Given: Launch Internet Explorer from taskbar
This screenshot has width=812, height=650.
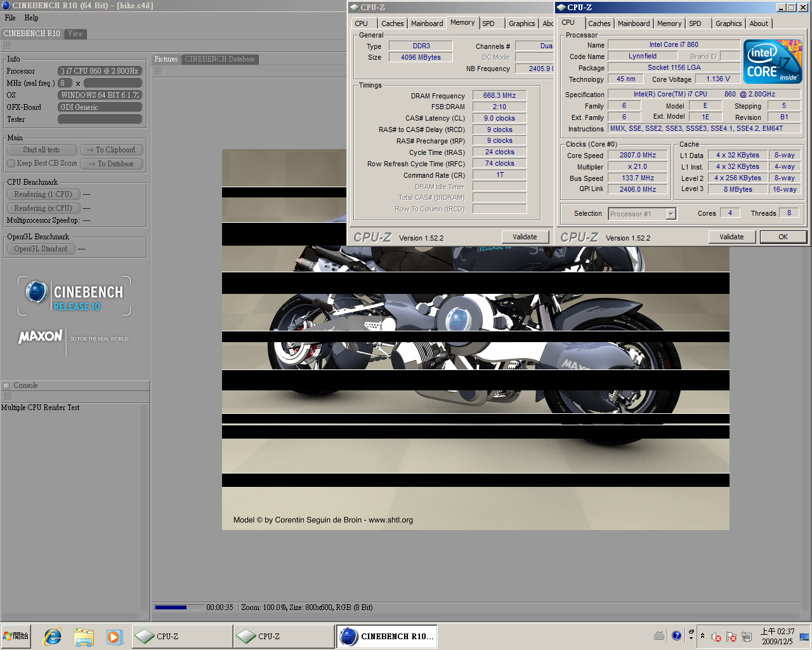Looking at the screenshot, I should click(x=53, y=636).
